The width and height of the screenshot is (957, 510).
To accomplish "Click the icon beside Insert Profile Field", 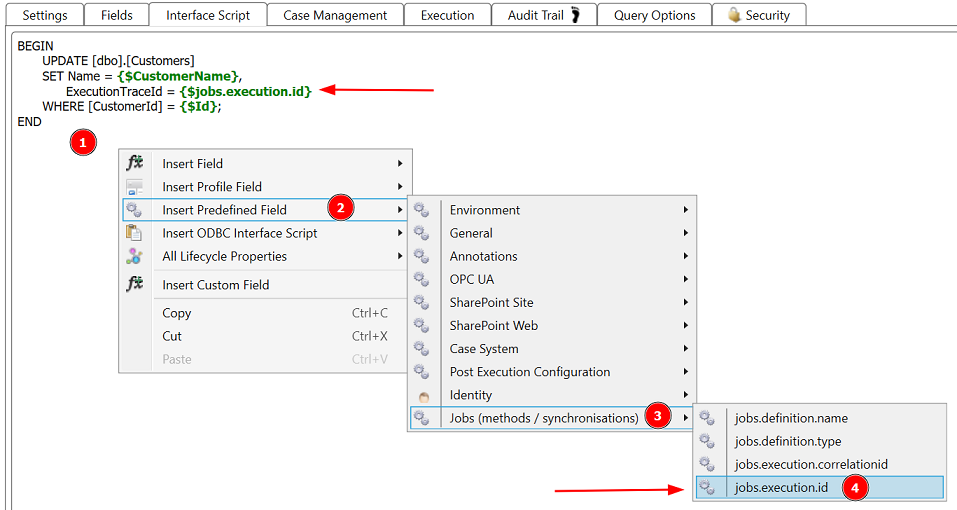I will [134, 187].
